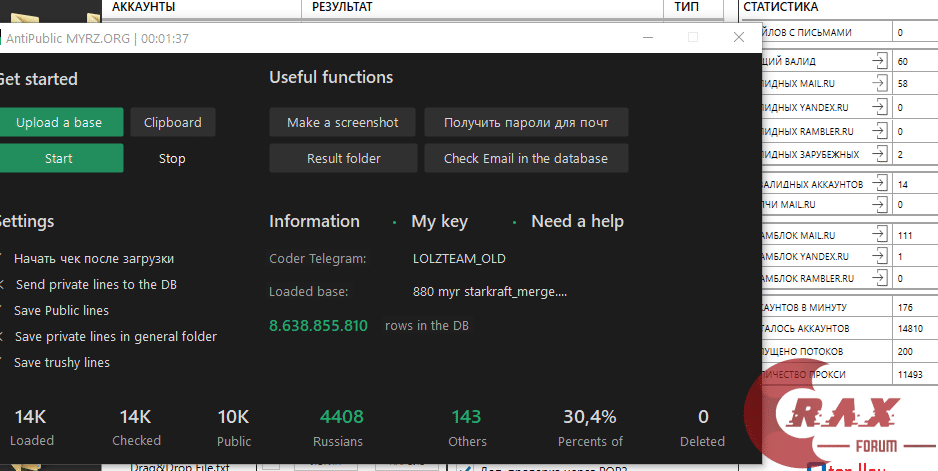Click the 'Coder Telegram:' label

(x=318, y=259)
